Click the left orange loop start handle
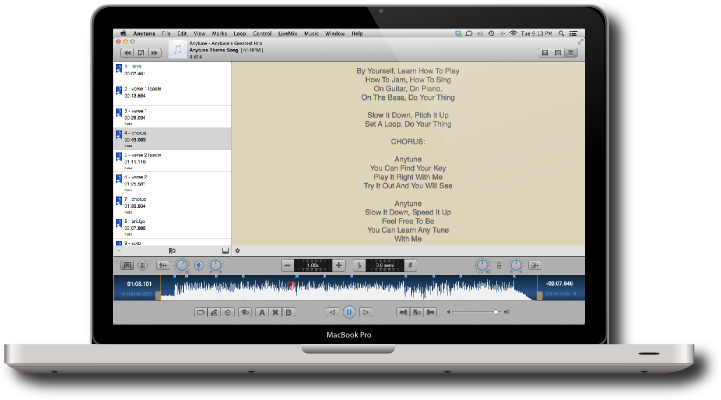This screenshot has width=721, height=400. point(158,295)
